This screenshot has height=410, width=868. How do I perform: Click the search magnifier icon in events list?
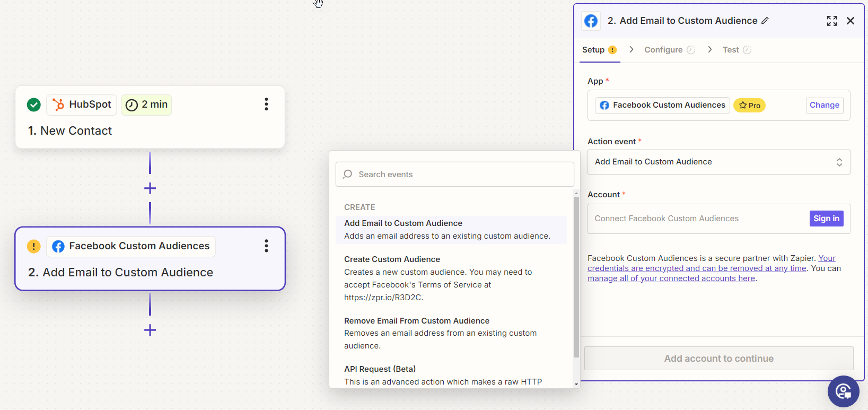348,174
